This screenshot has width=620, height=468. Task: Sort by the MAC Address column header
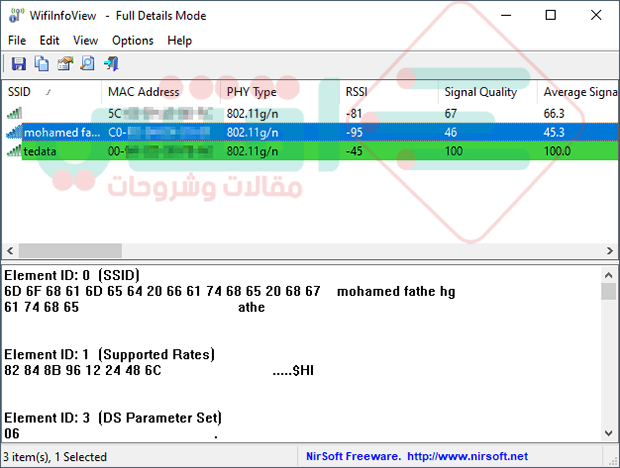click(161, 92)
